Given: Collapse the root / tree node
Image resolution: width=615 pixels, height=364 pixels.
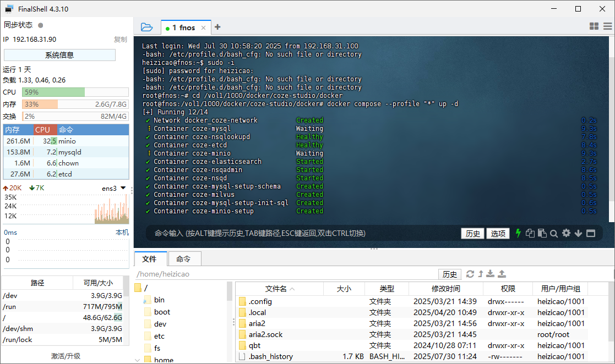Looking at the screenshot, I should pos(138,288).
